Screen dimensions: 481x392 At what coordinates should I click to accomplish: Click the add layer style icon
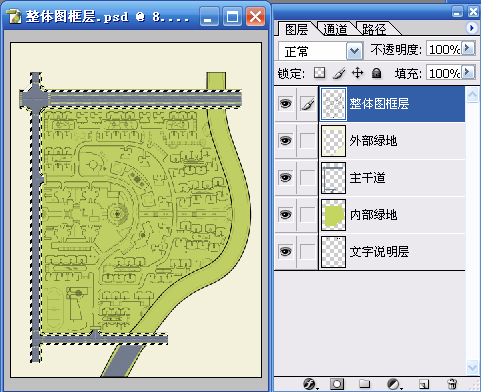click(310, 384)
